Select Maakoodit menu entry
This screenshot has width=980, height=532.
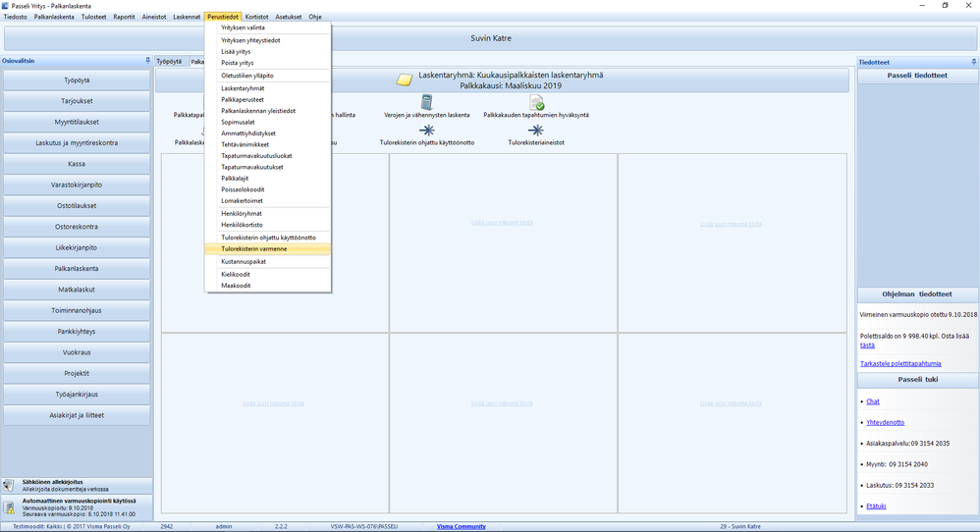pyautogui.click(x=267, y=286)
